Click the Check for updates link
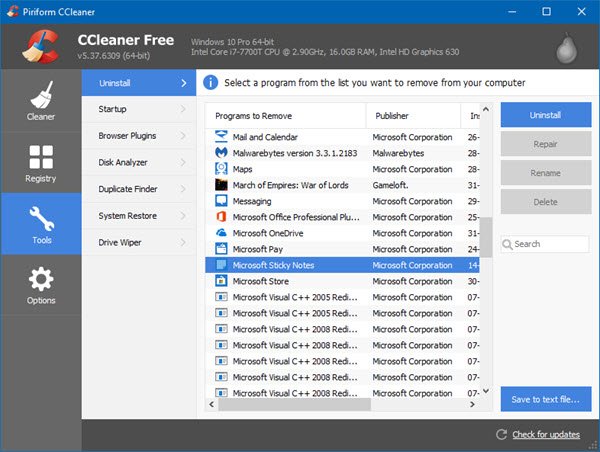The image size is (600, 452). point(546,434)
